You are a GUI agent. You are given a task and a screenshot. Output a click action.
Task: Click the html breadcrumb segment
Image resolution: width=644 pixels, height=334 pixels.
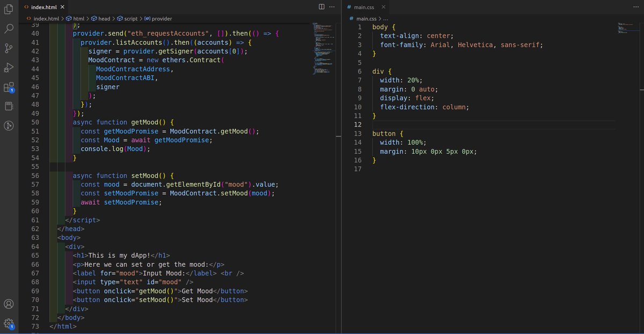point(76,18)
